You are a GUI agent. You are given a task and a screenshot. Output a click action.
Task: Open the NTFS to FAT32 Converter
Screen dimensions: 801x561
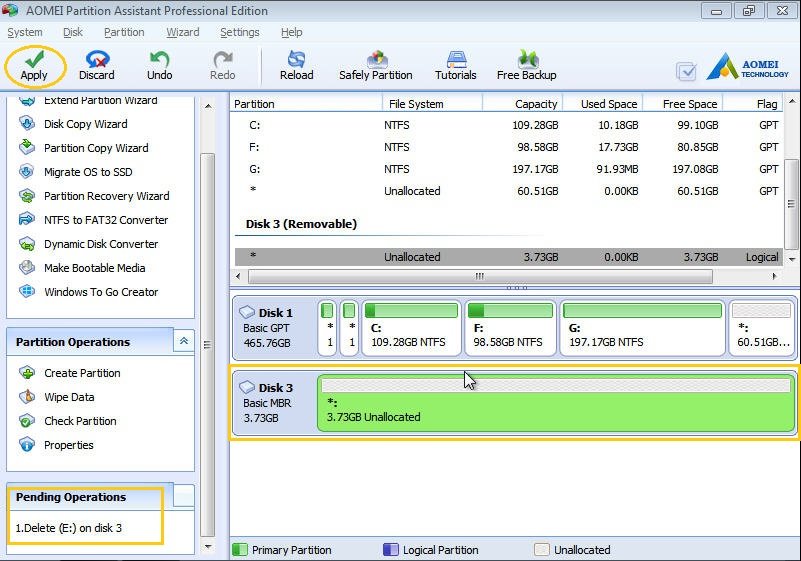pos(105,220)
